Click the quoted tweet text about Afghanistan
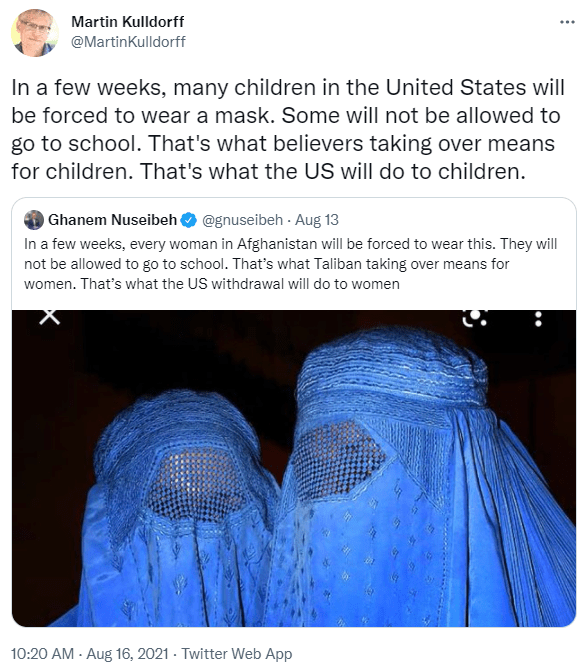 291,264
